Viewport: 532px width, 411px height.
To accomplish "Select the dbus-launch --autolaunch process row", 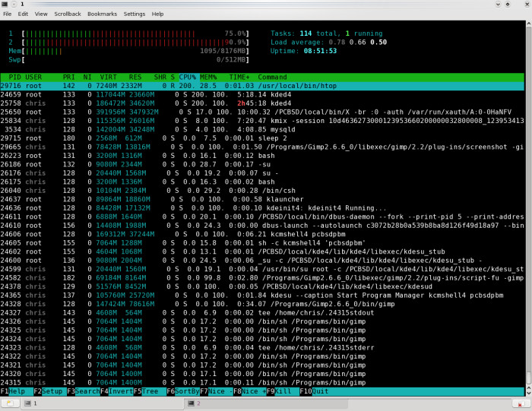I will point(262,226).
